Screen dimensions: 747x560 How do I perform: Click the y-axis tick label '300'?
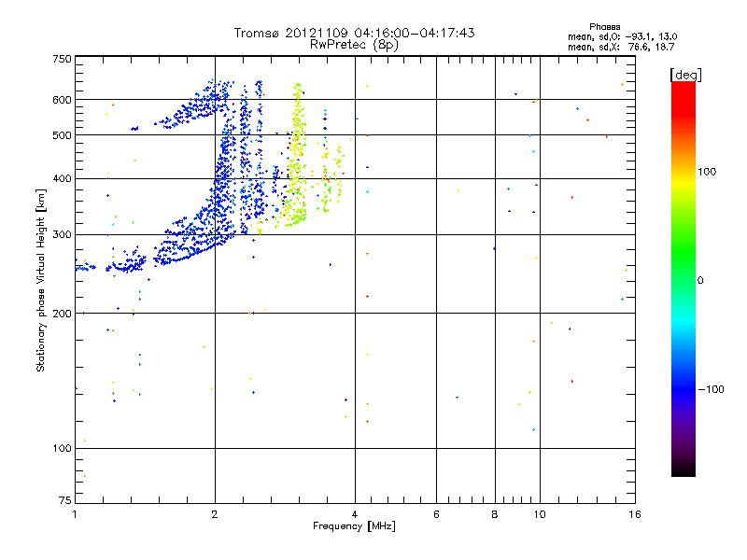coord(62,235)
